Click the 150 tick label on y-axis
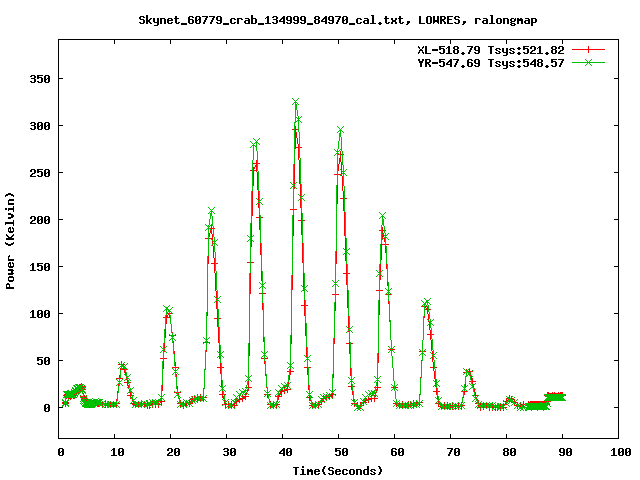The width and height of the screenshot is (640, 480). click(40, 267)
